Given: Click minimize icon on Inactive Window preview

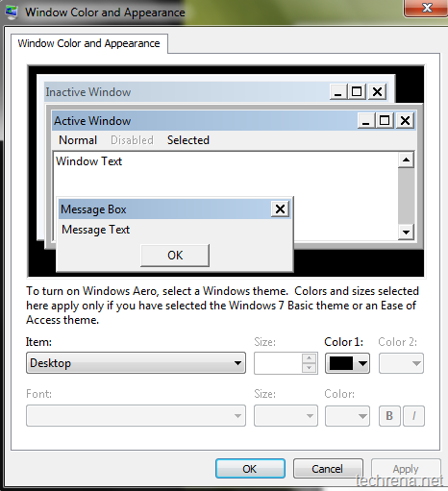Looking at the screenshot, I should tap(338, 92).
